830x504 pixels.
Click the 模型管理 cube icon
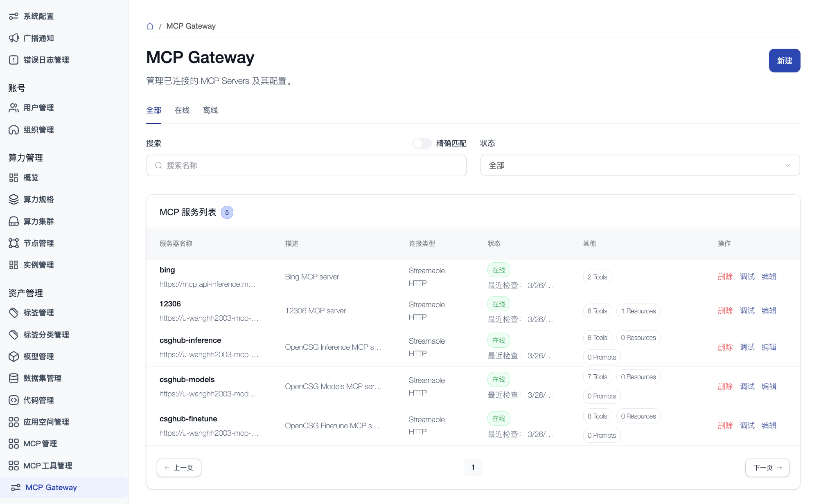14,356
